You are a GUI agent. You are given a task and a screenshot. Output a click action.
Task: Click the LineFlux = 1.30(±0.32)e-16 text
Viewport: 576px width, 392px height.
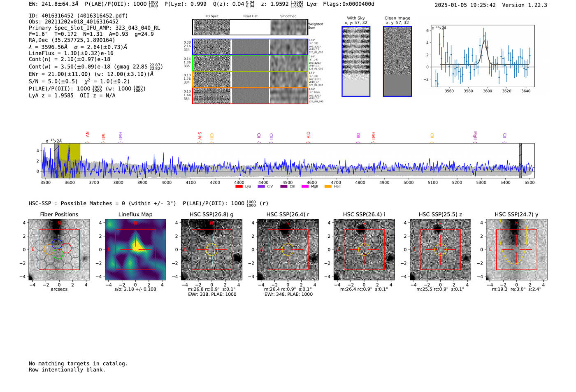(71, 53)
